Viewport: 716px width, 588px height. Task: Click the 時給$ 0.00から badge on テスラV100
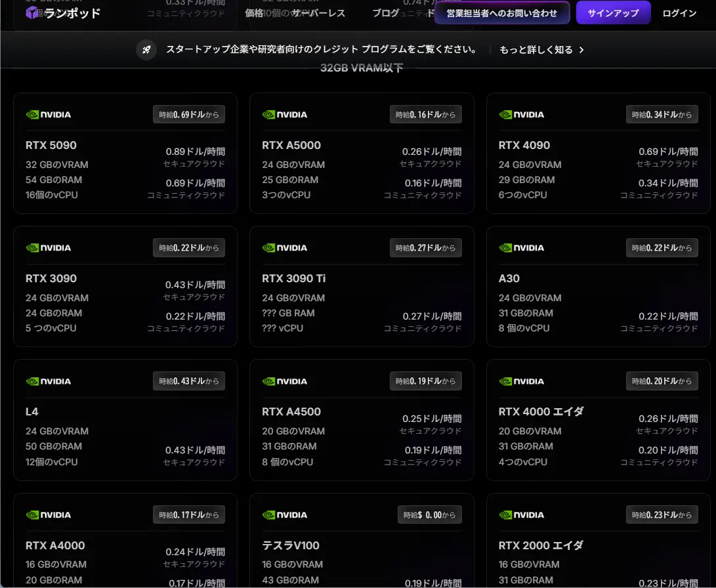[430, 515]
